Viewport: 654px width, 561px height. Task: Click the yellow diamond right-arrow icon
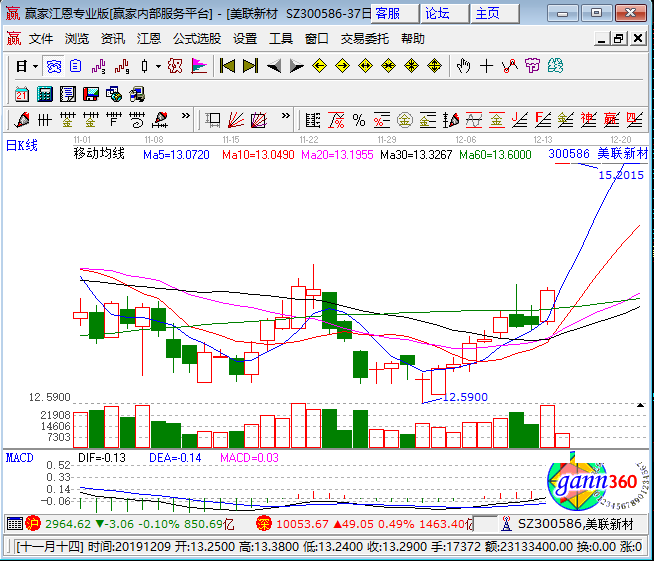(x=342, y=66)
